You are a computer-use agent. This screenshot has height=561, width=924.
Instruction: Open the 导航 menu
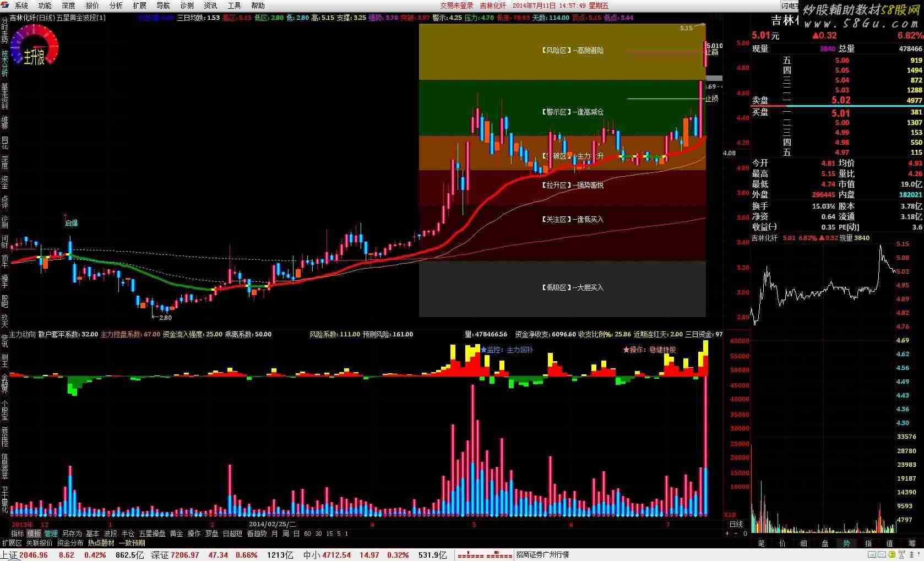click(164, 6)
